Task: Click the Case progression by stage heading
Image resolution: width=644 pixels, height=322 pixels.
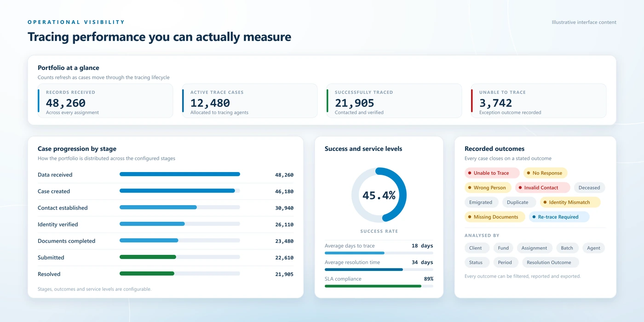Action: 77,149
